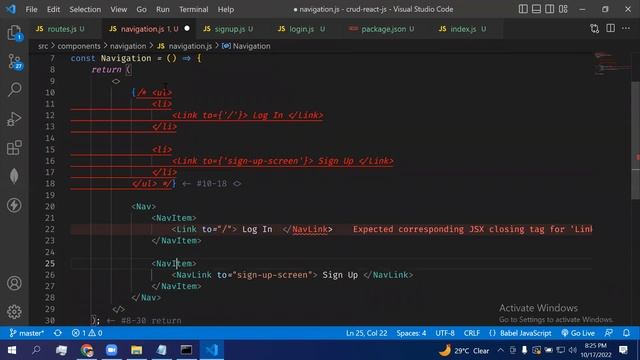Show hidden system tray icons
This screenshot has width=640, height=360.
pyautogui.click(x=500, y=350)
